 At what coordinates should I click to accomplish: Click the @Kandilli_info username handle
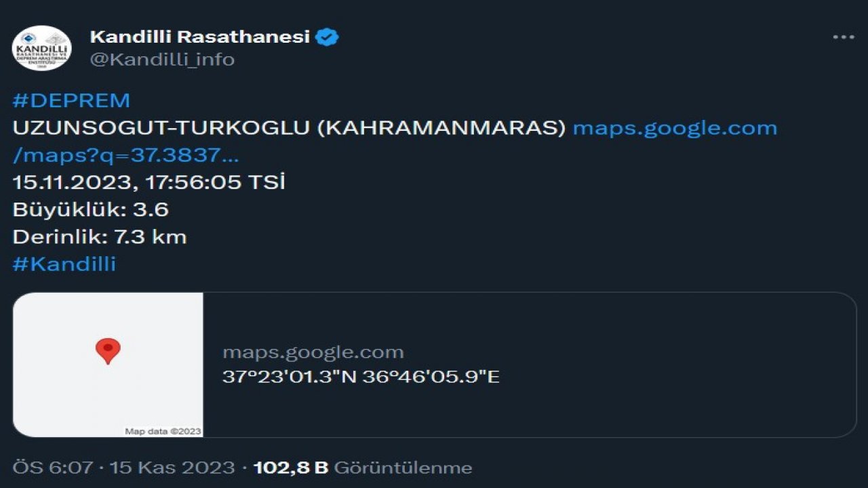click(x=160, y=60)
